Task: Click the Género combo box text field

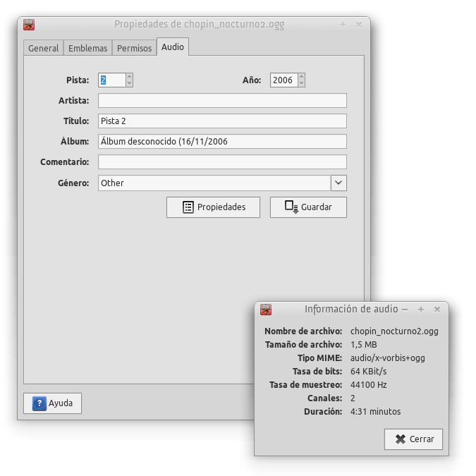Action: 214,183
